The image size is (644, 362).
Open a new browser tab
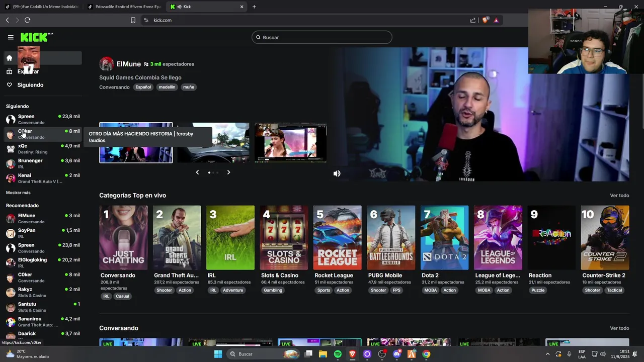point(254,7)
